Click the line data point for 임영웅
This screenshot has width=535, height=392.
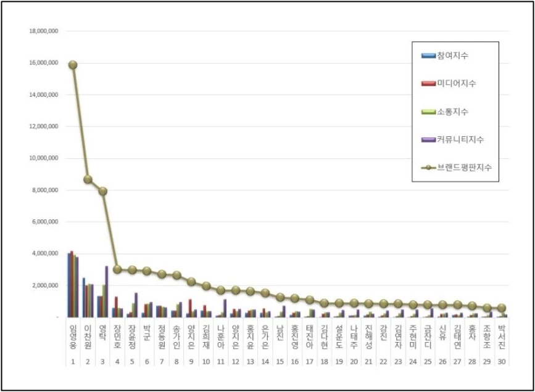click(x=73, y=65)
